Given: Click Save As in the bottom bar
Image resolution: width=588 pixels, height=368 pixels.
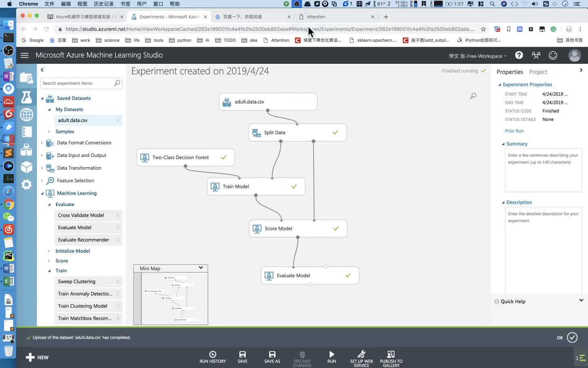Looking at the screenshot, I should tap(272, 357).
